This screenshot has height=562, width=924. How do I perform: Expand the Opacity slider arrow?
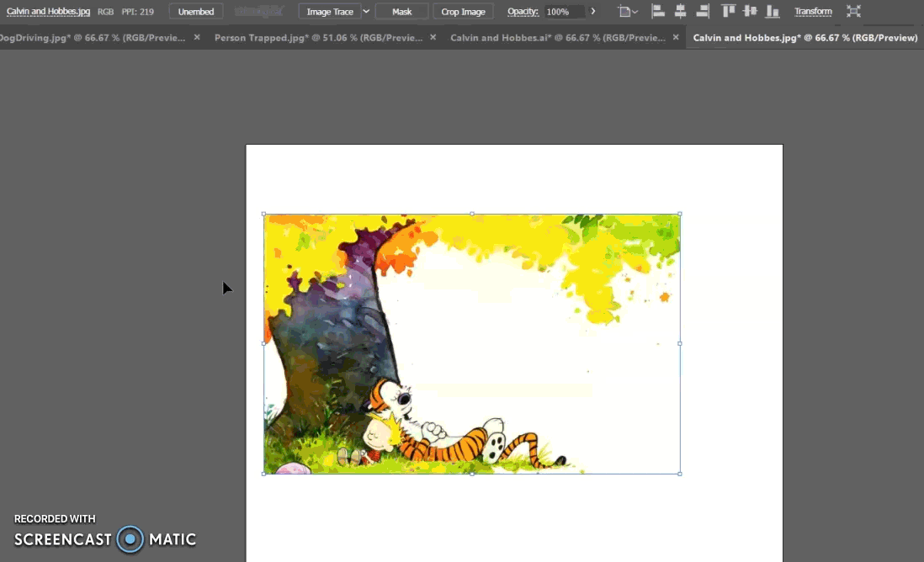coord(592,11)
